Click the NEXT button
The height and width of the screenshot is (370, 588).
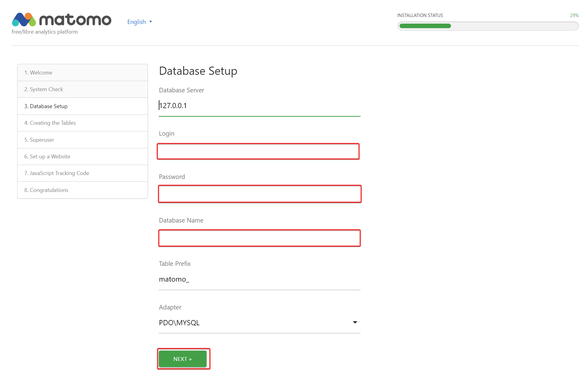183,358
